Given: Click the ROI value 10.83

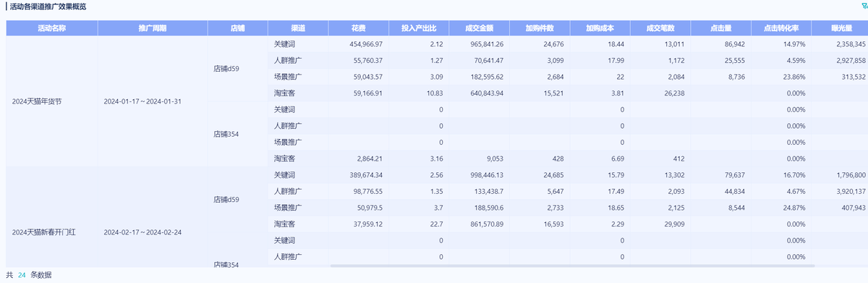Looking at the screenshot, I should click(435, 93).
